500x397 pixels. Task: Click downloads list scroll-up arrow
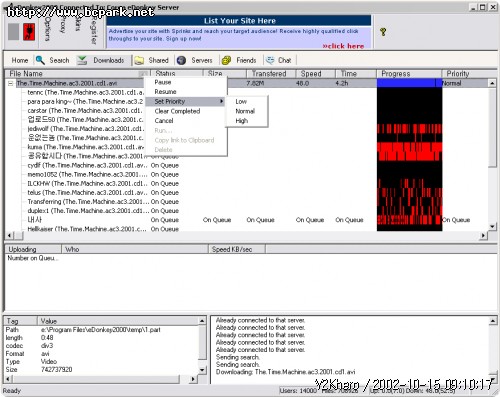492,83
